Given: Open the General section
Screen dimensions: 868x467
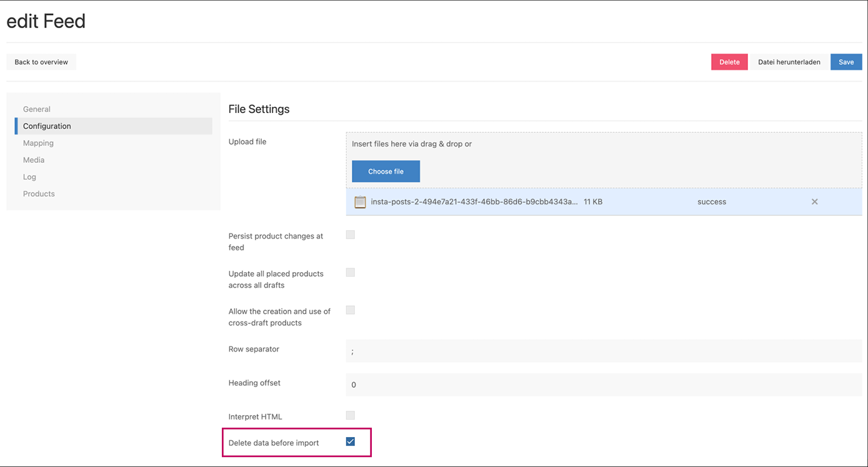Looking at the screenshot, I should [x=37, y=109].
